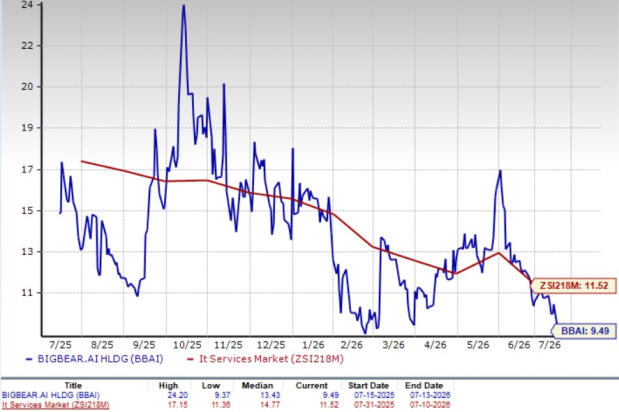Viewport: 619px width, 412px height.
Task: Click the 5/26 x-axis label
Action: click(478, 345)
